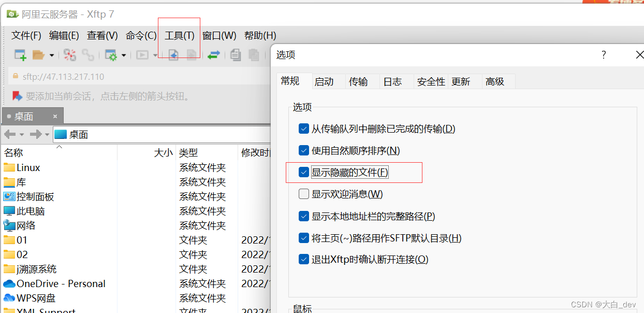Open the 工具(T) menu
The height and width of the screenshot is (313, 644).
[x=180, y=35]
